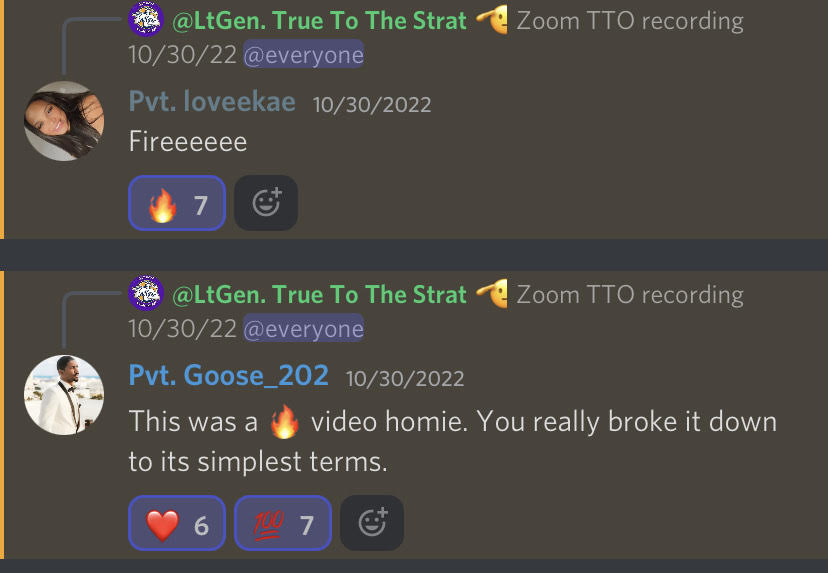828x573 pixels.
Task: Open Pvt. loveekae's profile avatar
Action: 64,121
